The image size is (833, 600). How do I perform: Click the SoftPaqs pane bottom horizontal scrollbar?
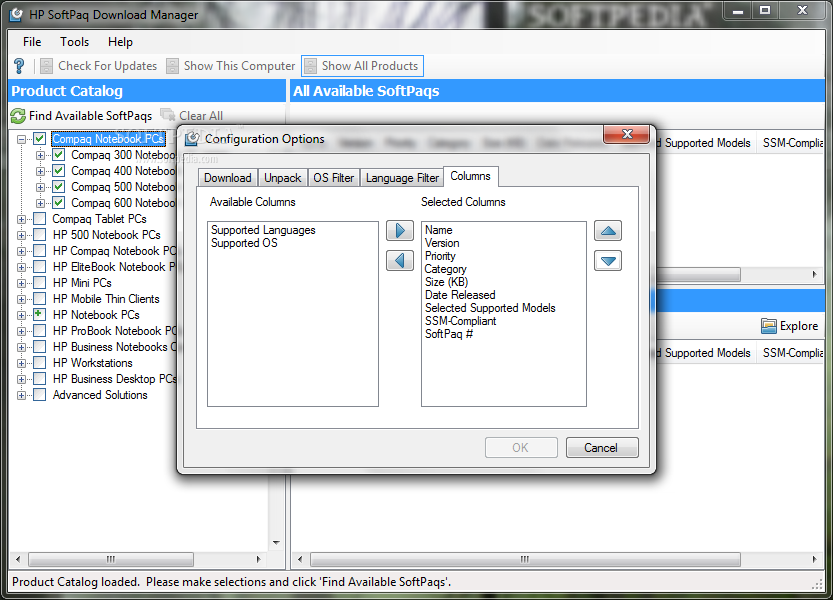point(525,559)
